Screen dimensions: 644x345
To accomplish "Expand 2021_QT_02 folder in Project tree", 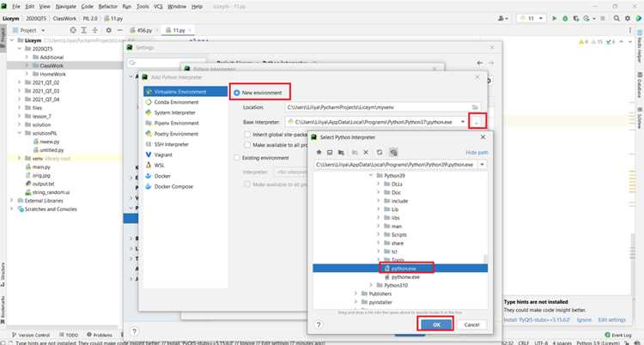I will click(19, 82).
